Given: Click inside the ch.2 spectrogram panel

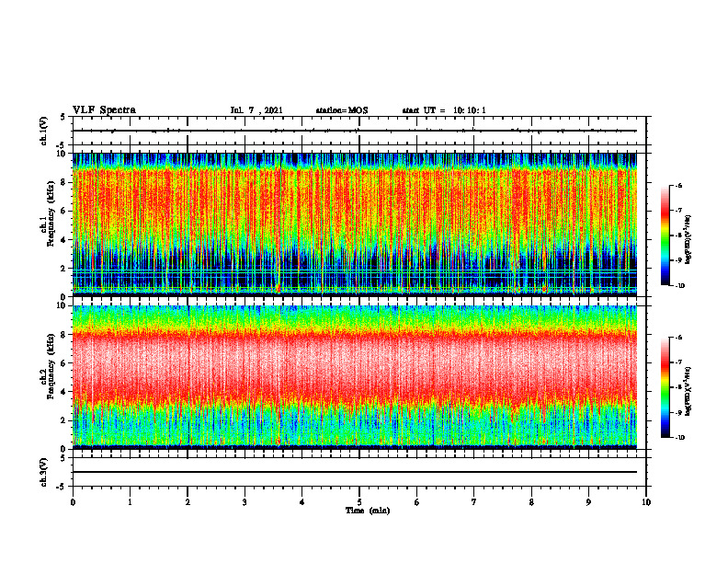Looking at the screenshot, I should click(x=355, y=377).
